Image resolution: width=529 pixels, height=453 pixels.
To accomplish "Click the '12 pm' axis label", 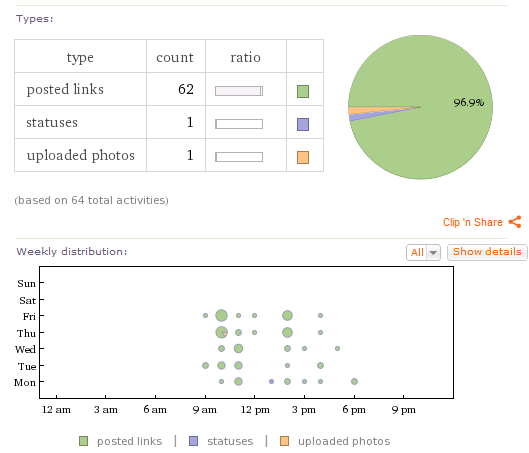I will (255, 410).
